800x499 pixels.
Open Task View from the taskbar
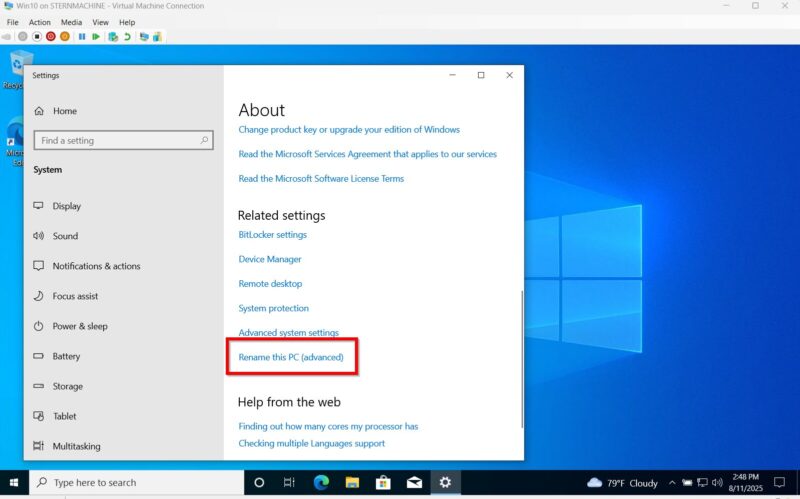(x=289, y=482)
